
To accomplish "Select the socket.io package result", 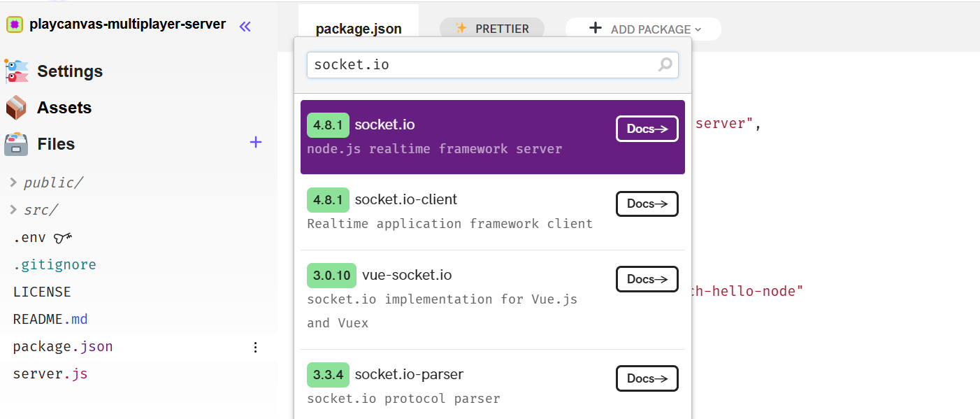I will click(x=493, y=137).
